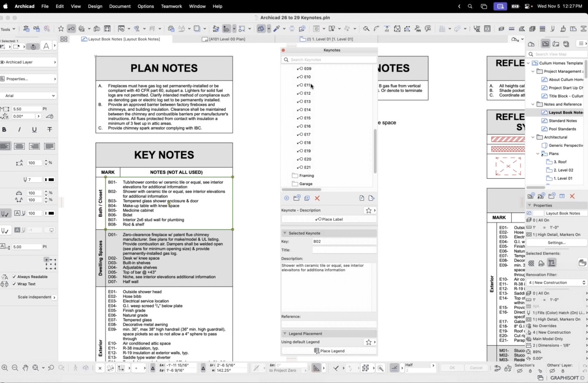The height and width of the screenshot is (383, 588).
Task: Click the zoom in magnifier icon
Action: point(5,368)
